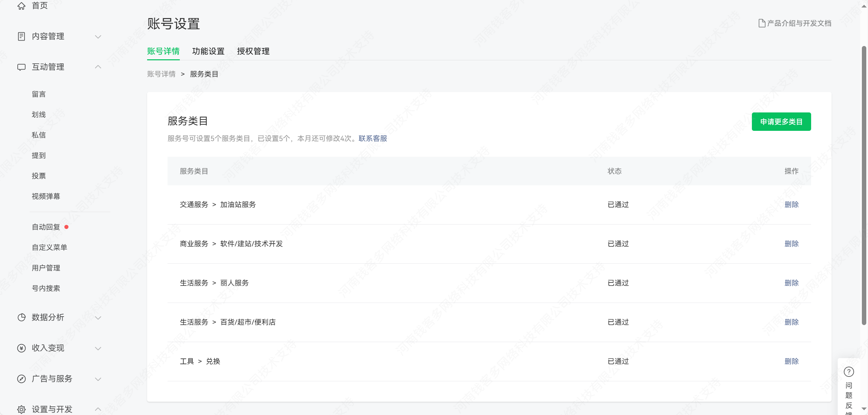
Task: Click the home icon in the sidebar
Action: 21,6
